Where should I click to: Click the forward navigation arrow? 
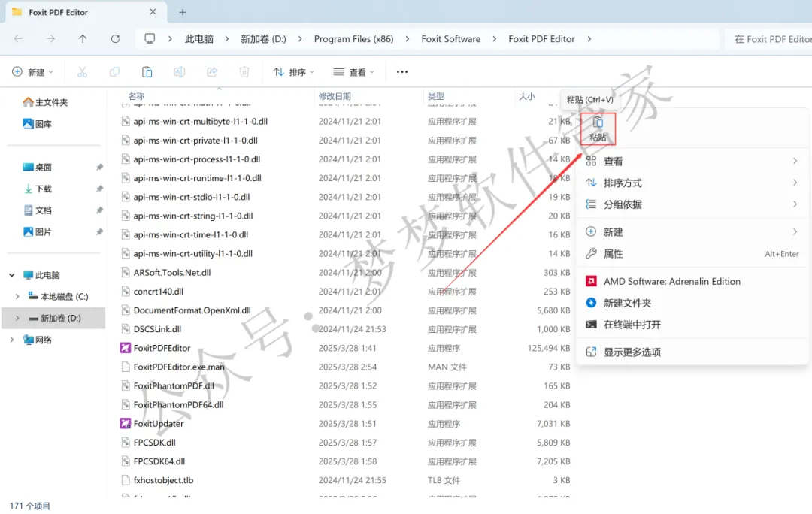(x=50, y=39)
